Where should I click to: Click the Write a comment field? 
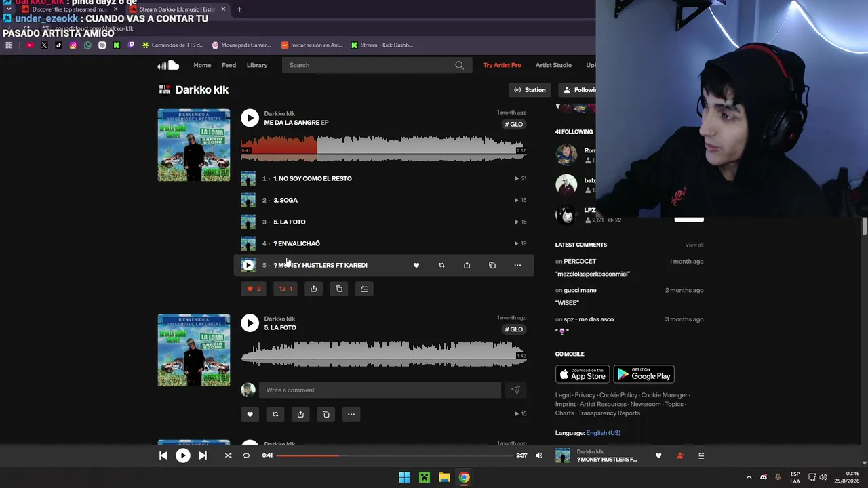380,390
